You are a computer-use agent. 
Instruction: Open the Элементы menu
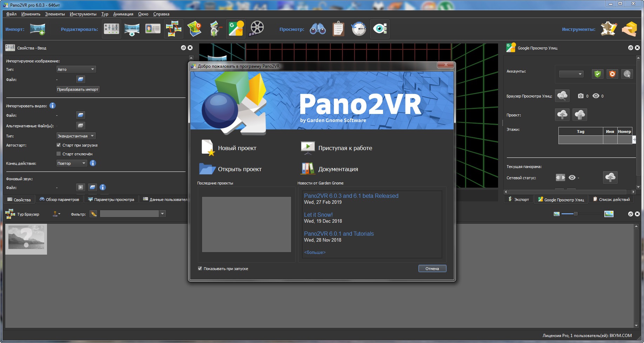pyautogui.click(x=55, y=14)
